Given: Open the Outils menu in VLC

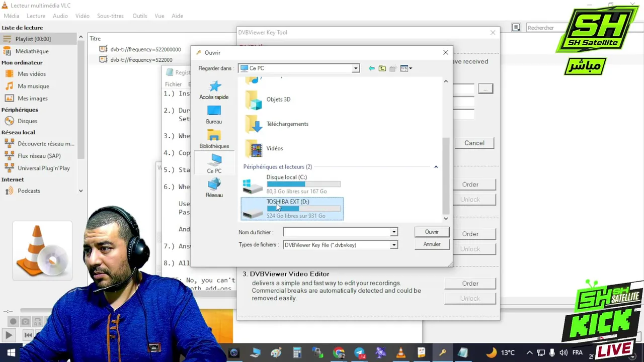Looking at the screenshot, I should tap(140, 16).
